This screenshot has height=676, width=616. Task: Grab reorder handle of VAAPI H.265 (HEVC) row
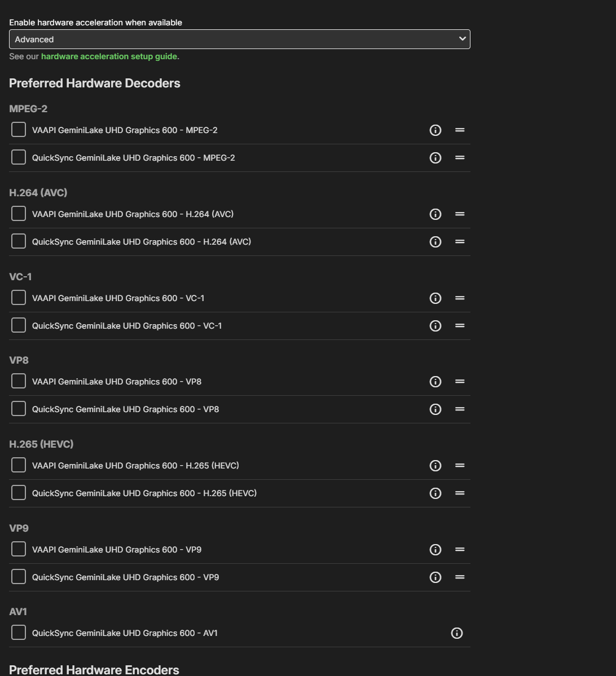point(460,466)
